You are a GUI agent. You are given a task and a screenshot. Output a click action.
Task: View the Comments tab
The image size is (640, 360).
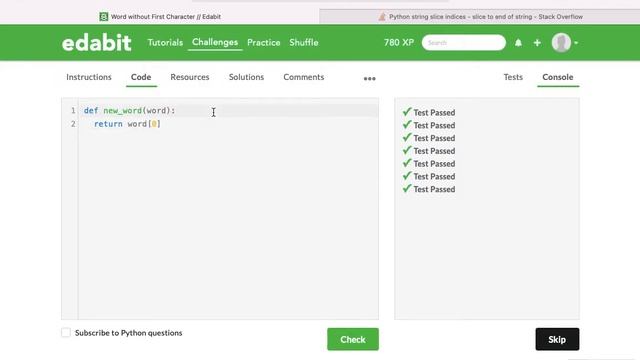304,77
